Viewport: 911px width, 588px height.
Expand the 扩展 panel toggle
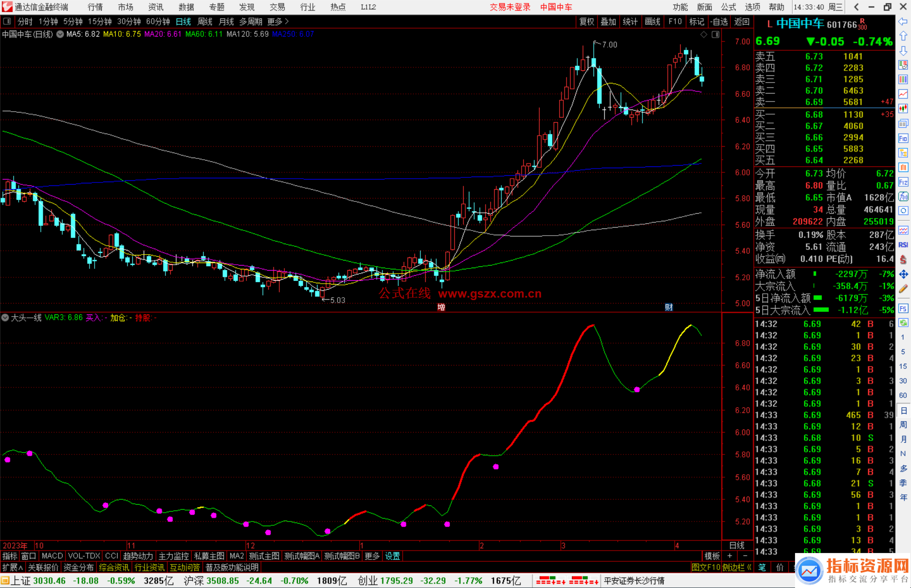click(12, 567)
